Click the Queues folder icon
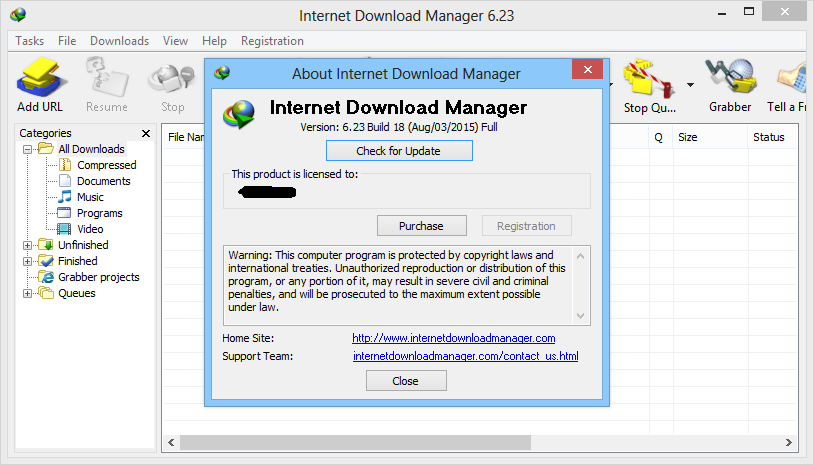This screenshot has height=465, width=814. [46, 293]
